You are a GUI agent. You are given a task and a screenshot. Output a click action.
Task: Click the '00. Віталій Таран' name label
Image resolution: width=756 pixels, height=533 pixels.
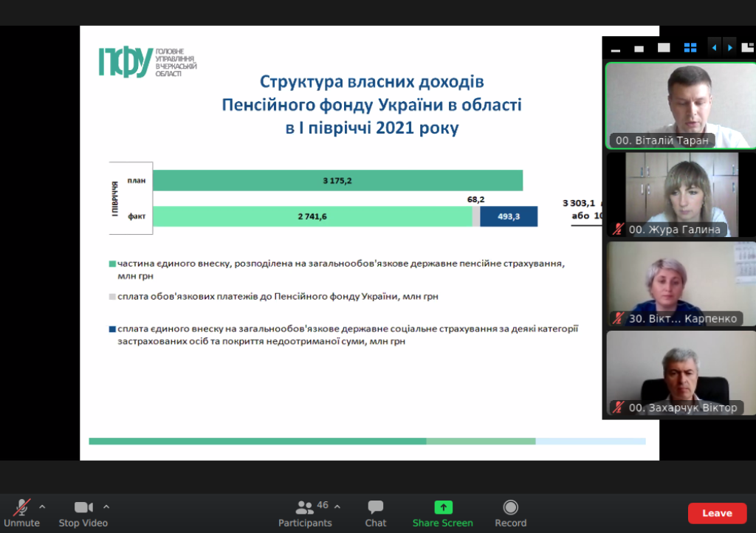coord(662,140)
